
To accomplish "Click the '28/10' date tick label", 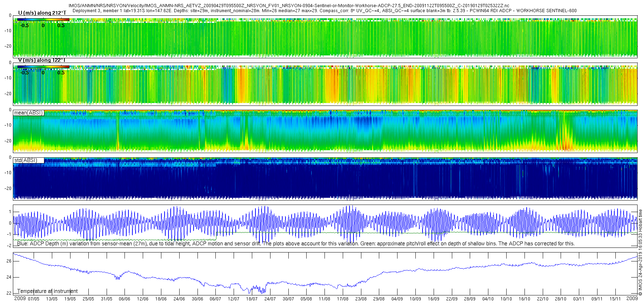I will tap(561, 299).
